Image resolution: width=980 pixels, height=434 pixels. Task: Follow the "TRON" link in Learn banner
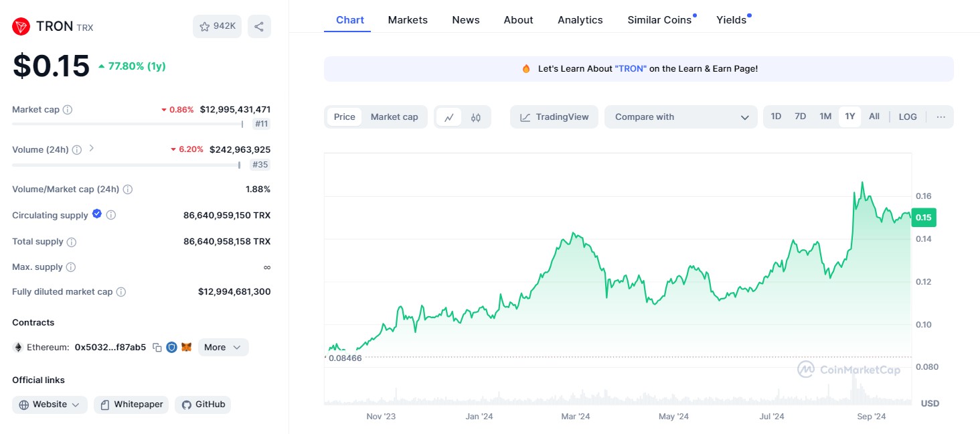tap(631, 69)
